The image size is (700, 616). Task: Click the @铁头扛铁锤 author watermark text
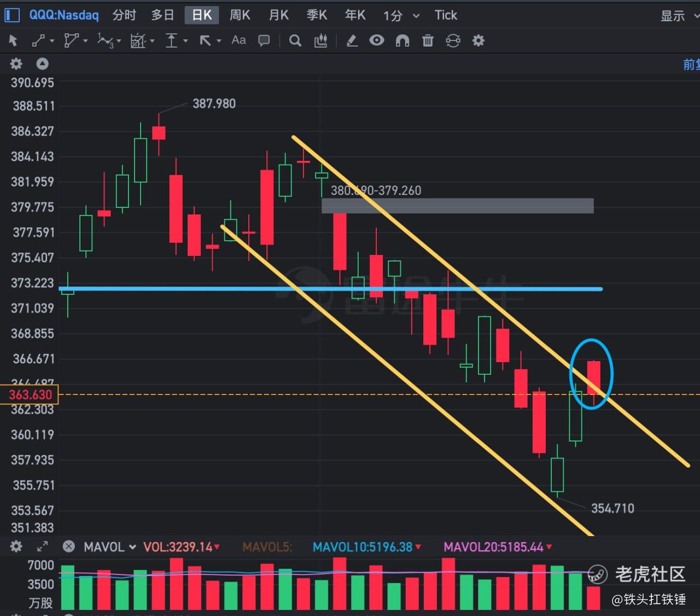(649, 600)
